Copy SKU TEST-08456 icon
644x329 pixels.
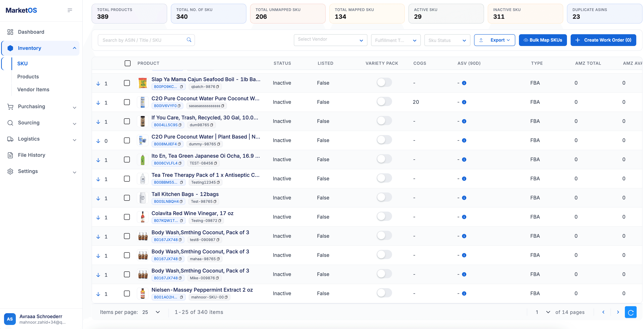pyautogui.click(x=216, y=163)
